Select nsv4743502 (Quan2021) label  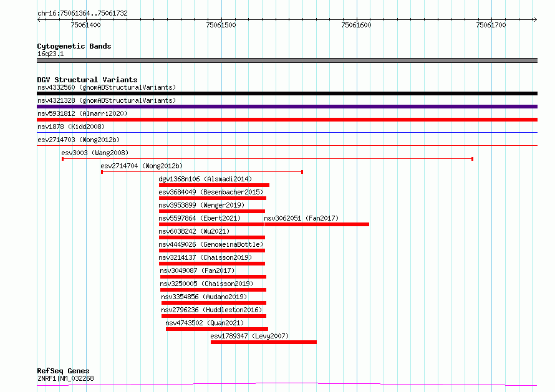coord(205,323)
